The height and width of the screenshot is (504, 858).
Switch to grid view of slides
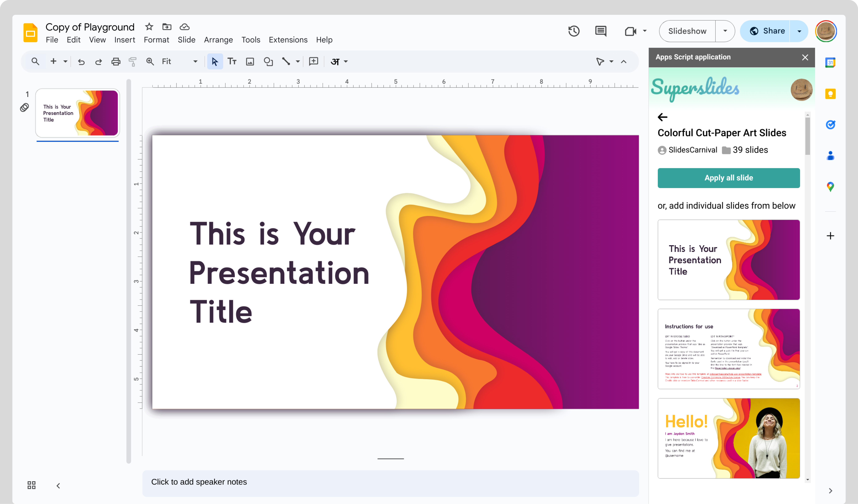(31, 485)
